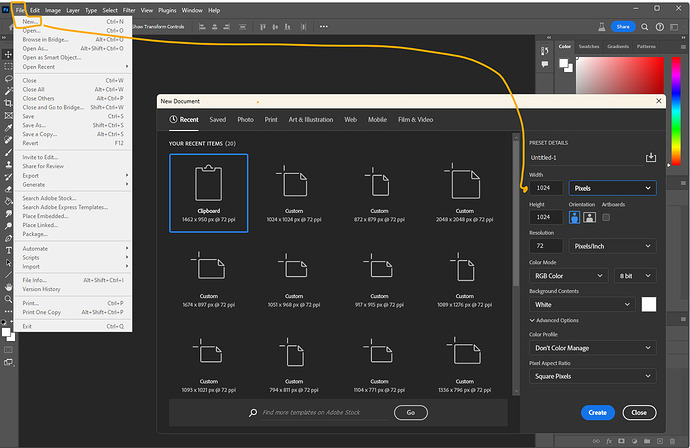This screenshot has width=690, height=448.
Task: Select the Brush tool
Action: pyautogui.click(x=8, y=153)
